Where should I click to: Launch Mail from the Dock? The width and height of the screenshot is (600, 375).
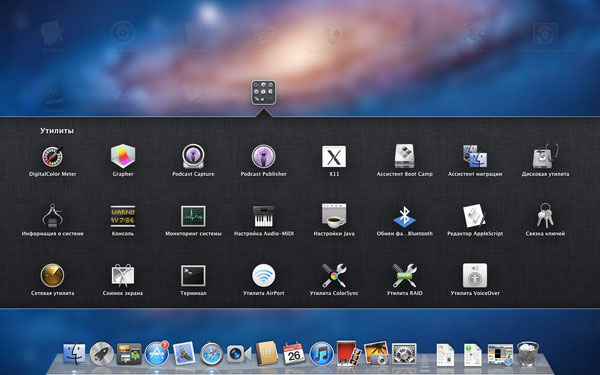(x=184, y=353)
